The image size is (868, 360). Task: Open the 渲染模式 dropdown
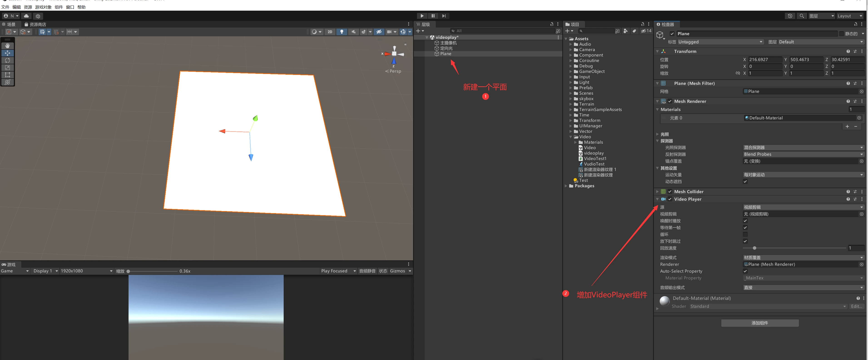(x=803, y=258)
